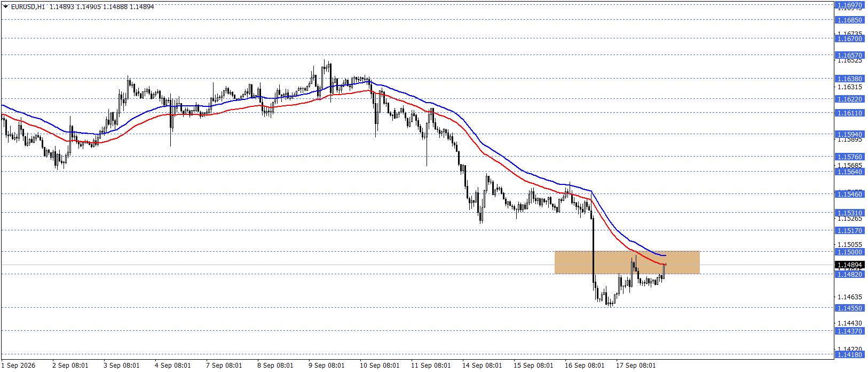Click the 1.15310 price level label
The height and width of the screenshot is (372, 868).
[x=849, y=213]
